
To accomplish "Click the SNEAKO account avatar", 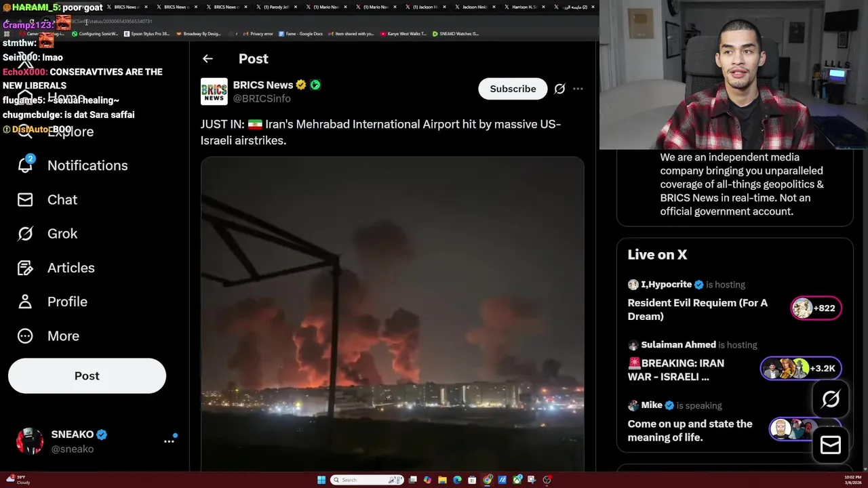I will tap(30, 441).
